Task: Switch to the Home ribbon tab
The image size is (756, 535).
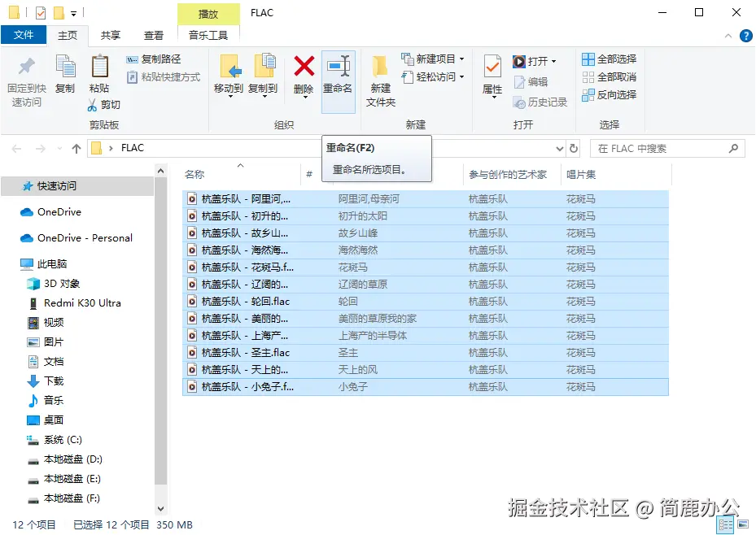Action: (x=68, y=35)
